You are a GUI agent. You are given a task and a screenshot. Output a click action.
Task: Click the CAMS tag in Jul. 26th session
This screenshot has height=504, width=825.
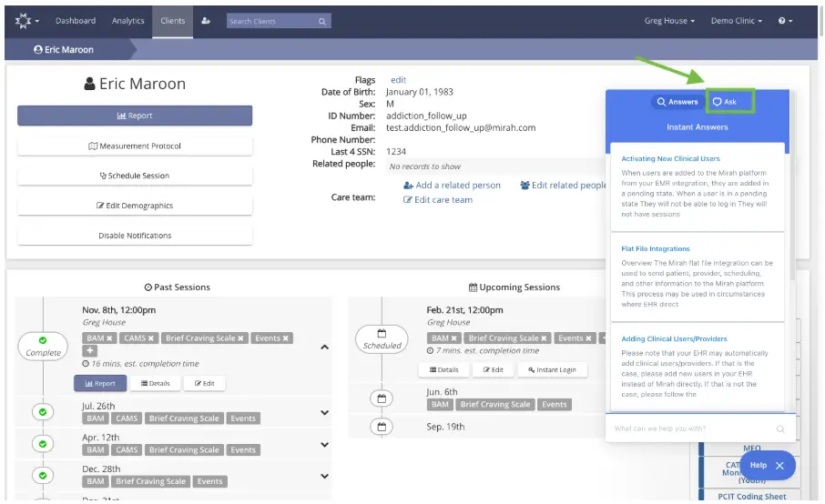pyautogui.click(x=127, y=418)
